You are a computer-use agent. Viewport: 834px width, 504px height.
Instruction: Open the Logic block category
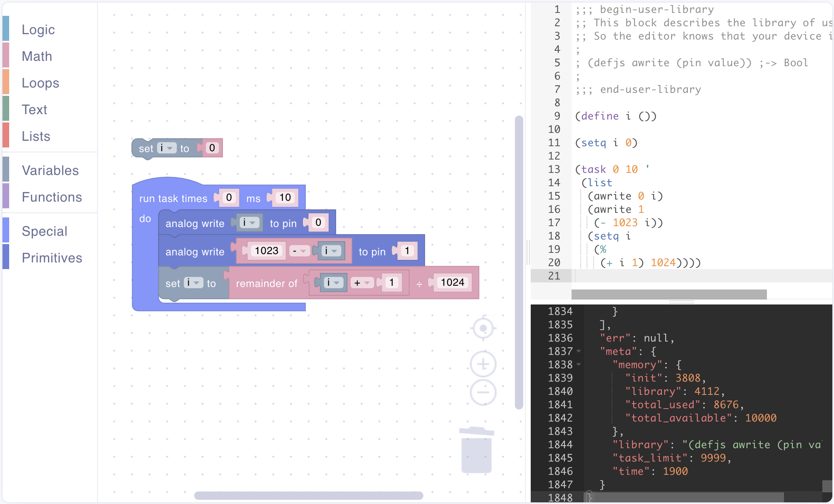click(x=38, y=30)
